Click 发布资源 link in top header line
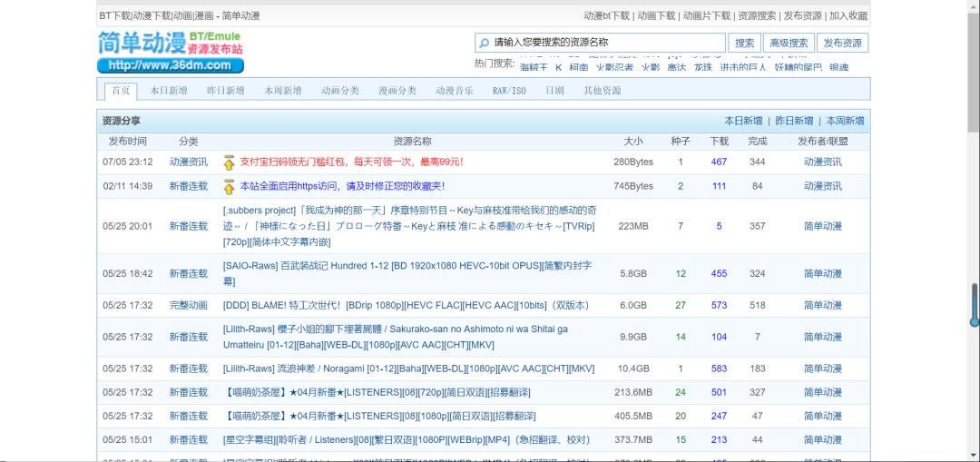The image size is (980, 462). [x=802, y=16]
